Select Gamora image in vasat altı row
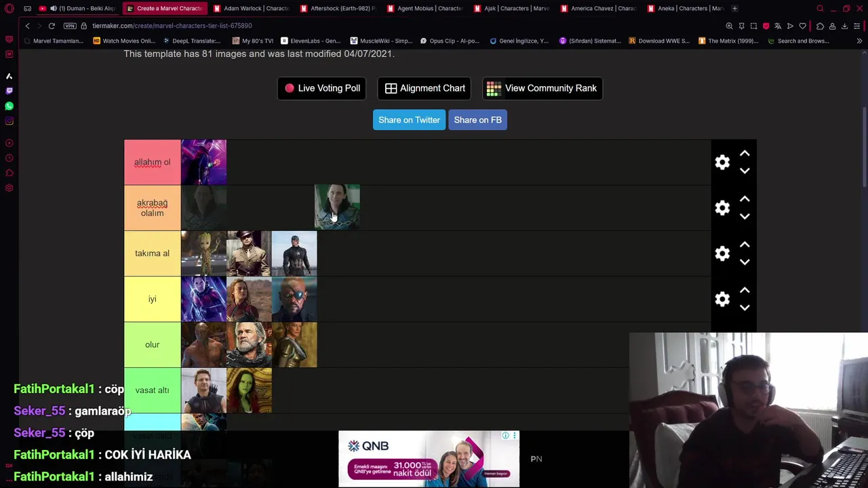 pyautogui.click(x=249, y=390)
